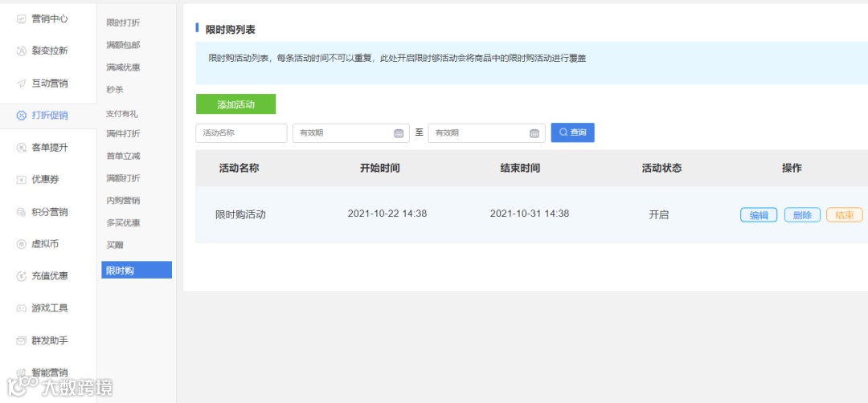
Task: Go to 内购营销 submenu
Action: click(123, 200)
